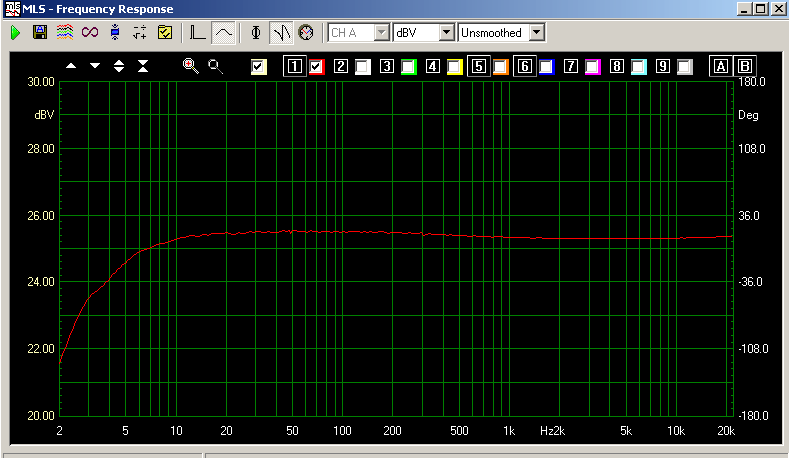
Task: Toggle the wrapped phase waveform icon
Action: pyautogui.click(x=281, y=33)
